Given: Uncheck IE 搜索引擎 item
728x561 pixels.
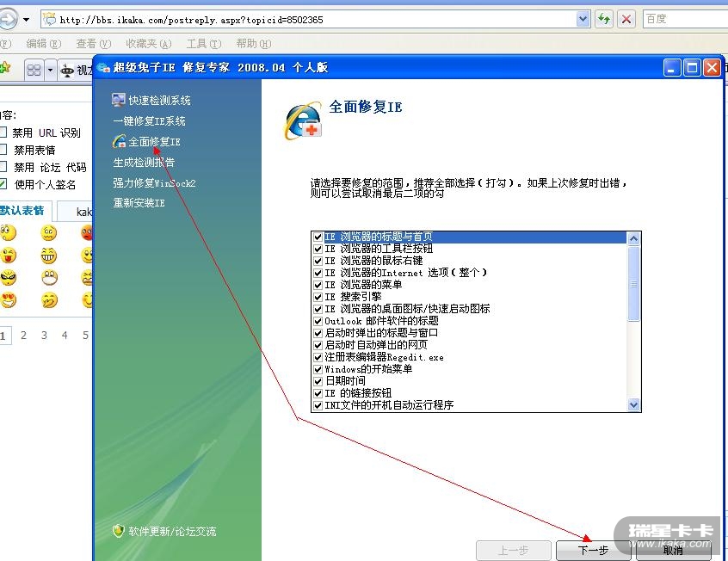Looking at the screenshot, I should (x=318, y=297).
